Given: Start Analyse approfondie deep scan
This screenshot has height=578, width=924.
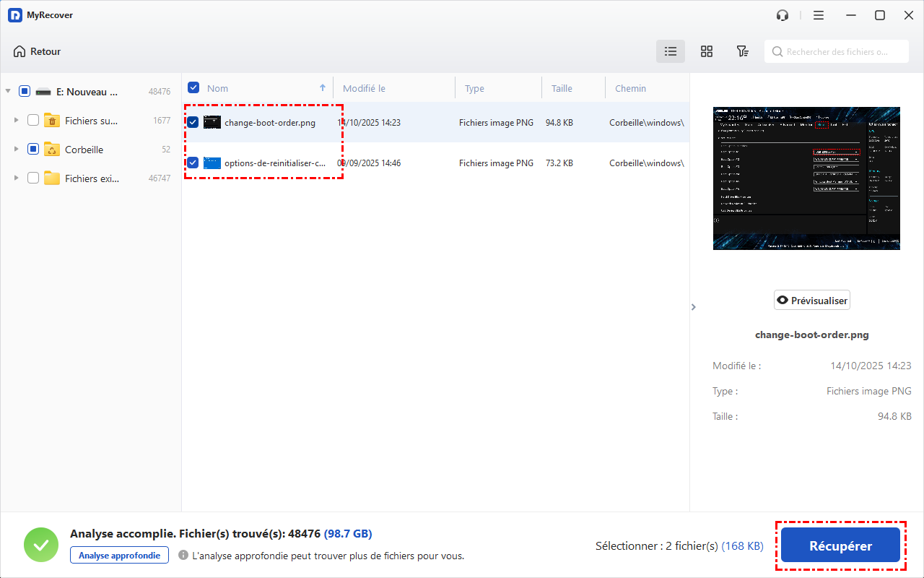Looking at the screenshot, I should coord(120,555).
